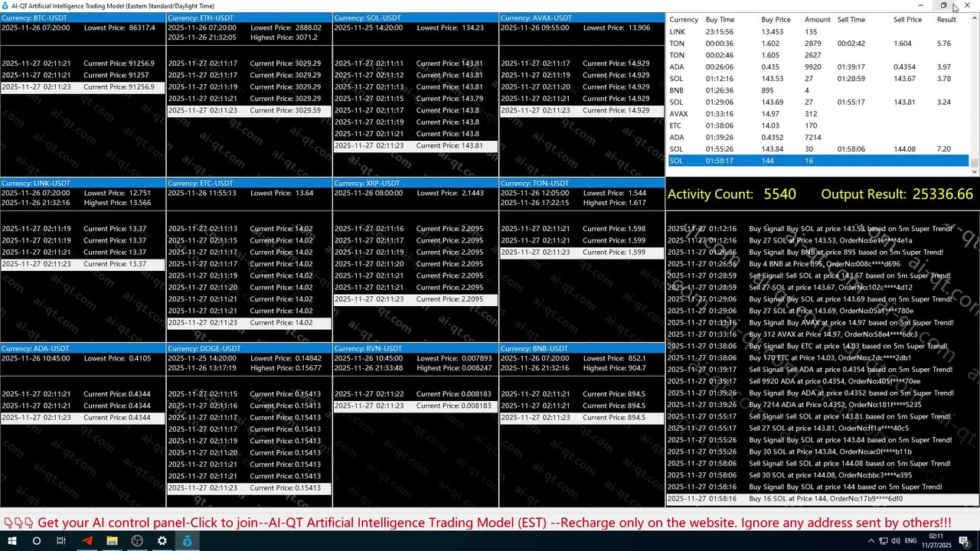
Task: Open the taskbar clock showing 02:11
Action: point(936,541)
